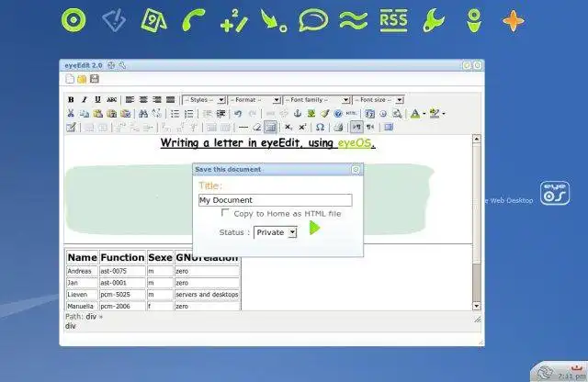Apply superscript formatting

(302, 128)
